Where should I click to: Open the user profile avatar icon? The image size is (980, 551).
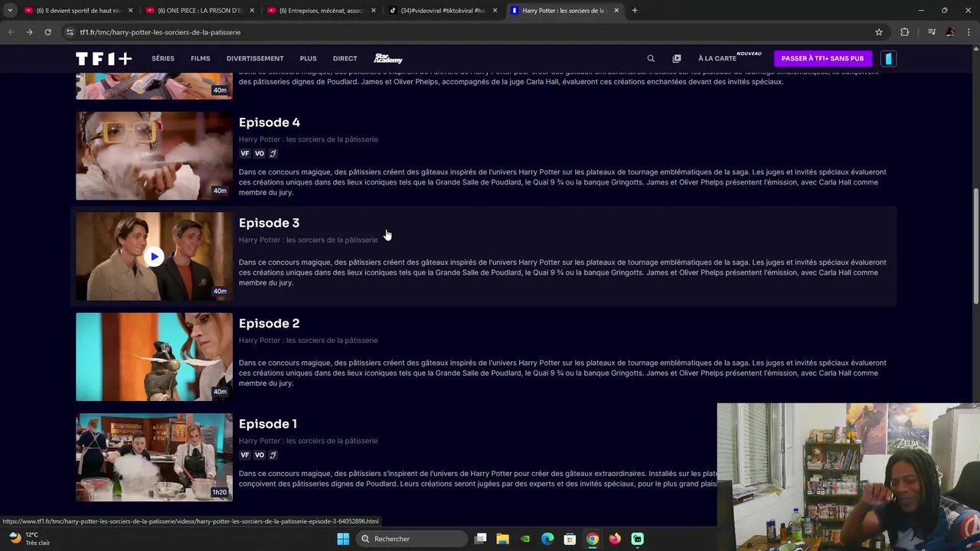tap(888, 58)
